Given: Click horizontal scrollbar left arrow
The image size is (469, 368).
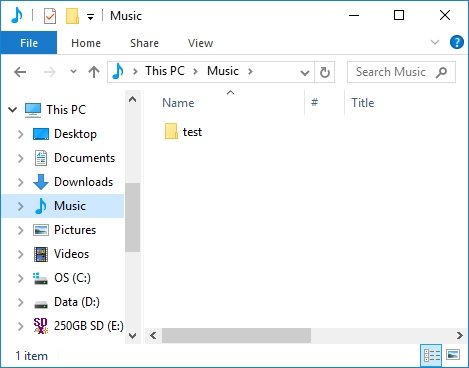Looking at the screenshot, I should click(x=153, y=335).
